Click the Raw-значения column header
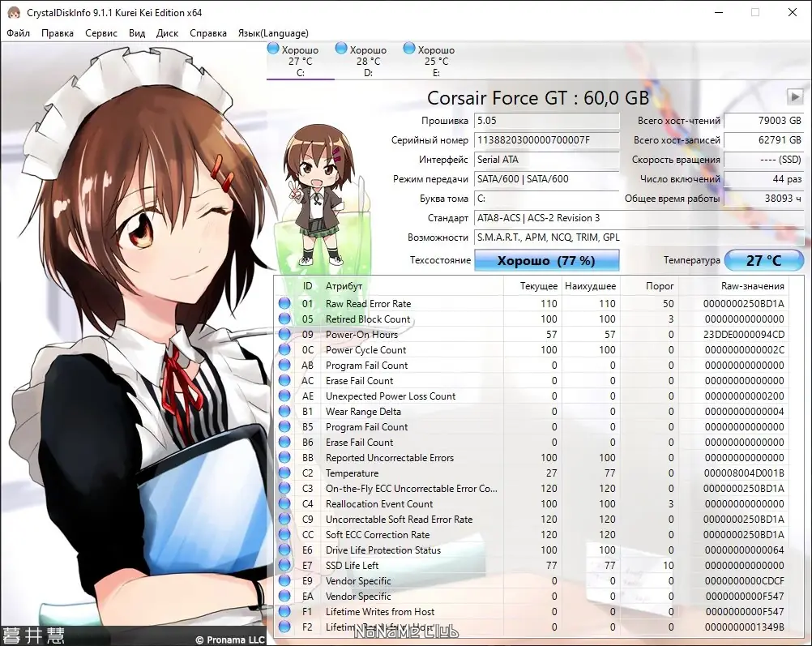 tap(753, 286)
